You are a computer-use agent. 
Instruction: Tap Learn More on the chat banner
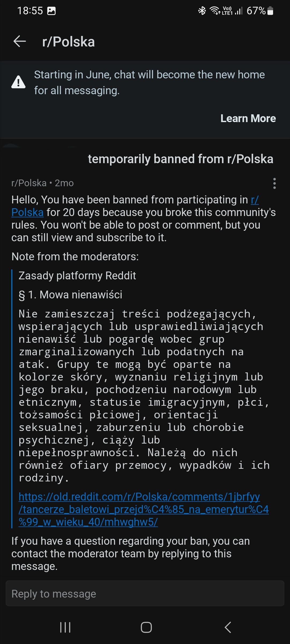[248, 118]
